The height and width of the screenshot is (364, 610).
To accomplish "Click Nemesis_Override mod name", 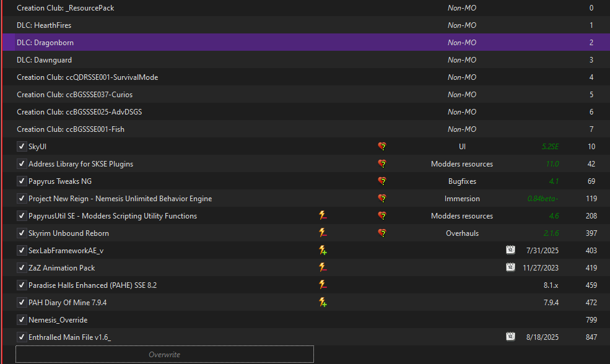I will 58,320.
